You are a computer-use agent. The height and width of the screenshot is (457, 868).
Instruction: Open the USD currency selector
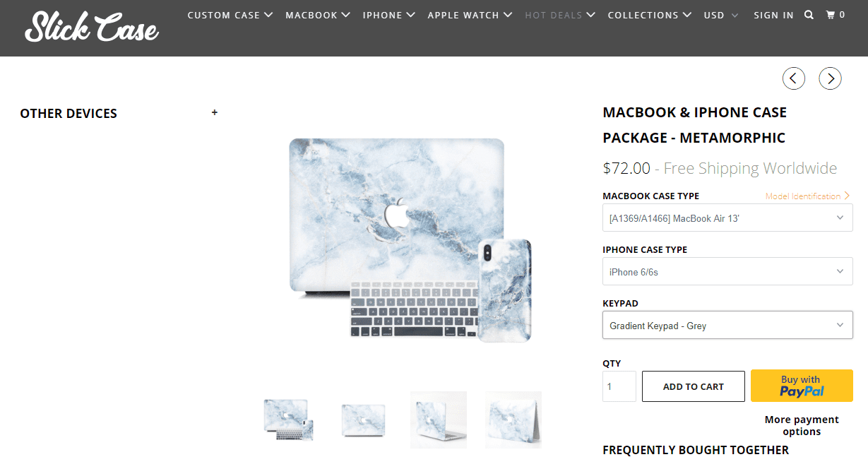coord(721,15)
